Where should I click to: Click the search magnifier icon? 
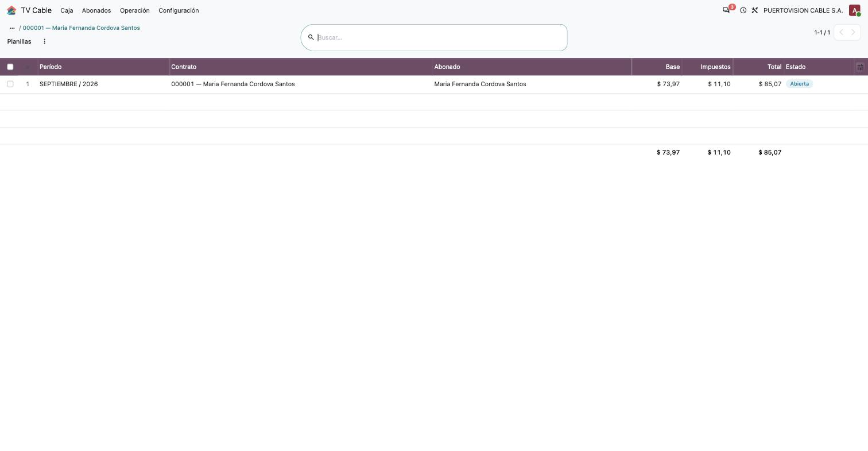pos(311,37)
